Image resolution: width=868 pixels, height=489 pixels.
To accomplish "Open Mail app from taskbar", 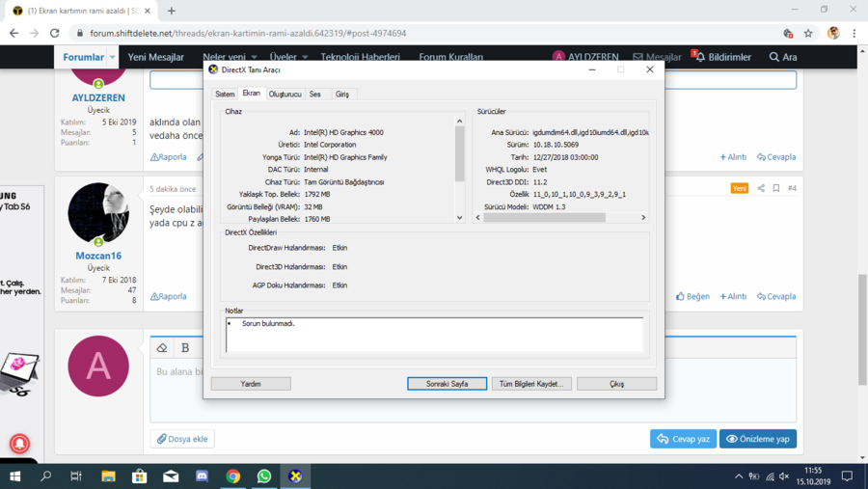I will click(x=171, y=476).
